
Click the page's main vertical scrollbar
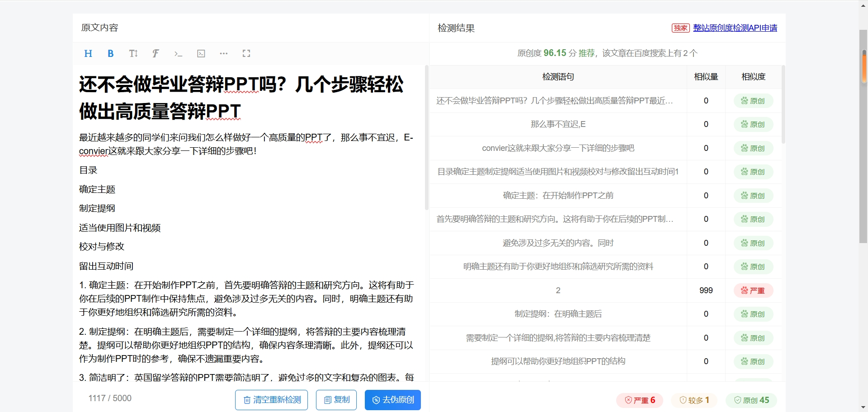[x=863, y=136]
